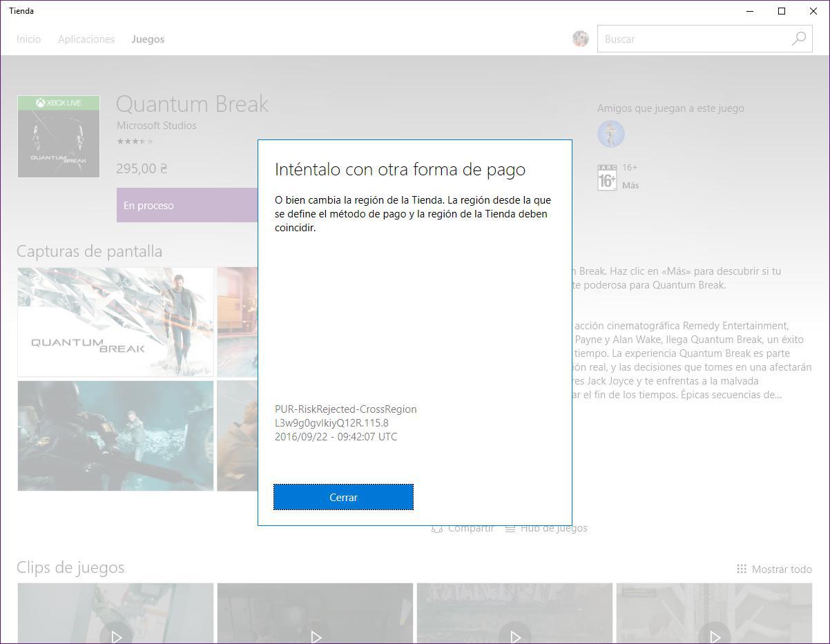The height and width of the screenshot is (644, 830).
Task: Click the Cerrar button in the dialog
Action: 343,497
